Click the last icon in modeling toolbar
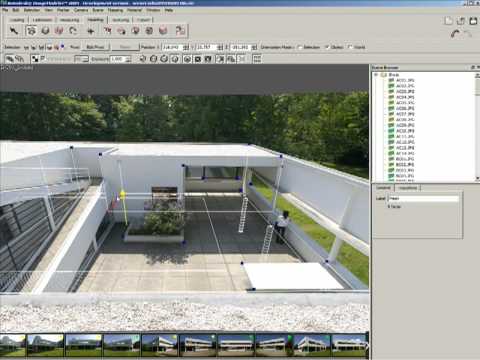480x360 pixels. click(180, 31)
